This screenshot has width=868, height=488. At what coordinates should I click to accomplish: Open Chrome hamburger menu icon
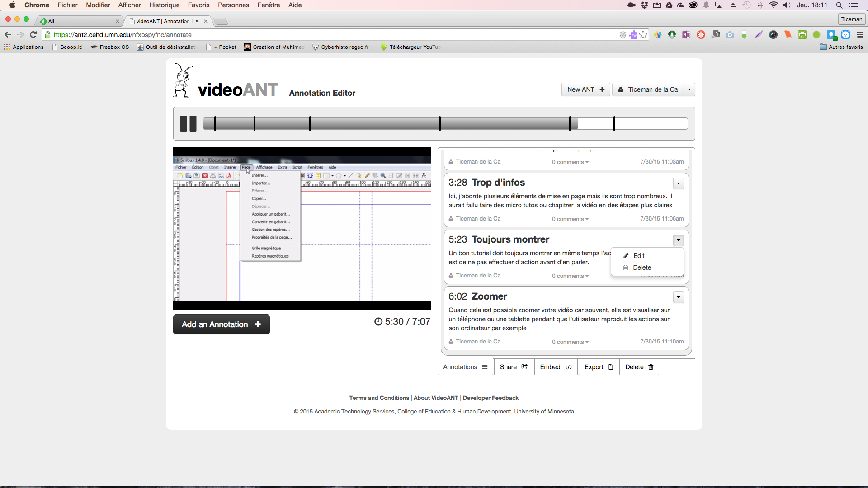(x=860, y=35)
